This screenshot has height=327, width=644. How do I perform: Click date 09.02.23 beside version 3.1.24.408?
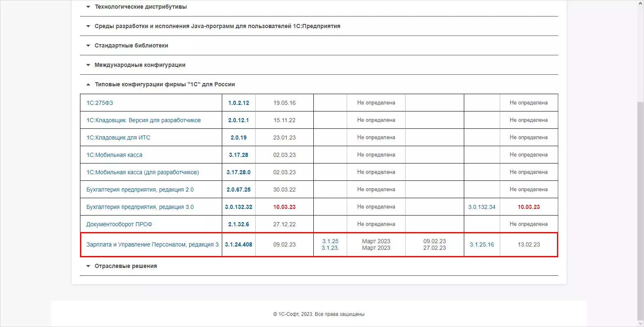pyautogui.click(x=284, y=244)
